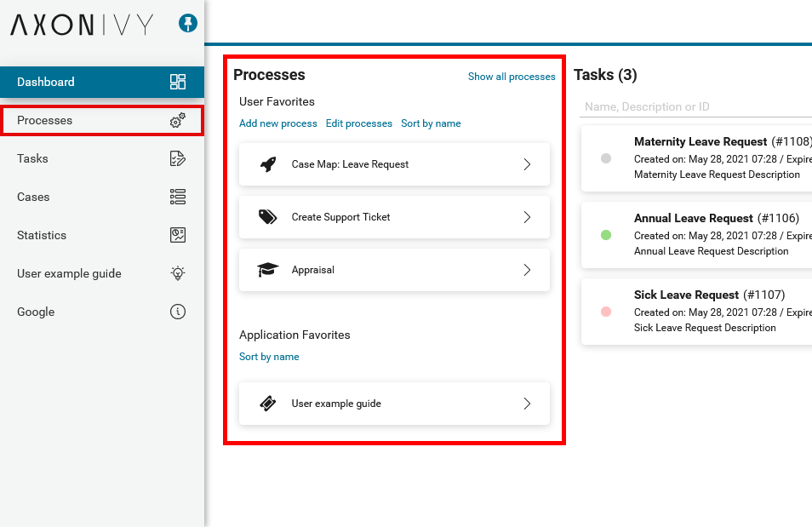
Task: Open Create Support Ticket chevron arrow
Action: click(527, 217)
